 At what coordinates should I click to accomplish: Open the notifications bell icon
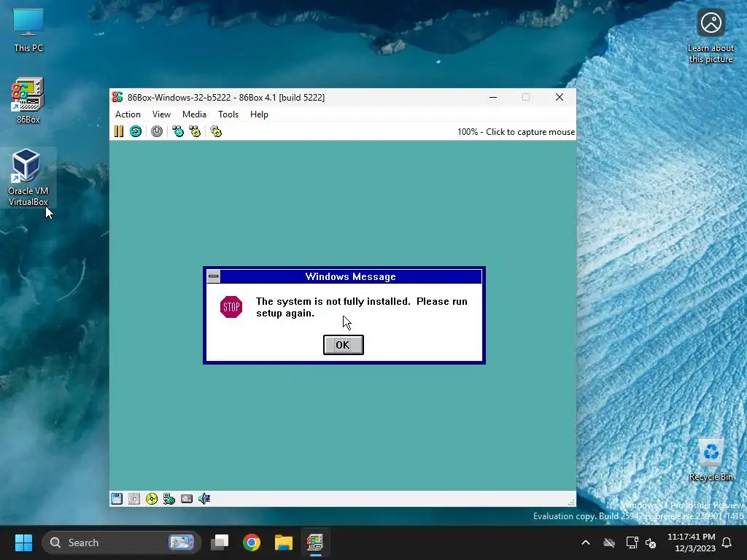727,542
